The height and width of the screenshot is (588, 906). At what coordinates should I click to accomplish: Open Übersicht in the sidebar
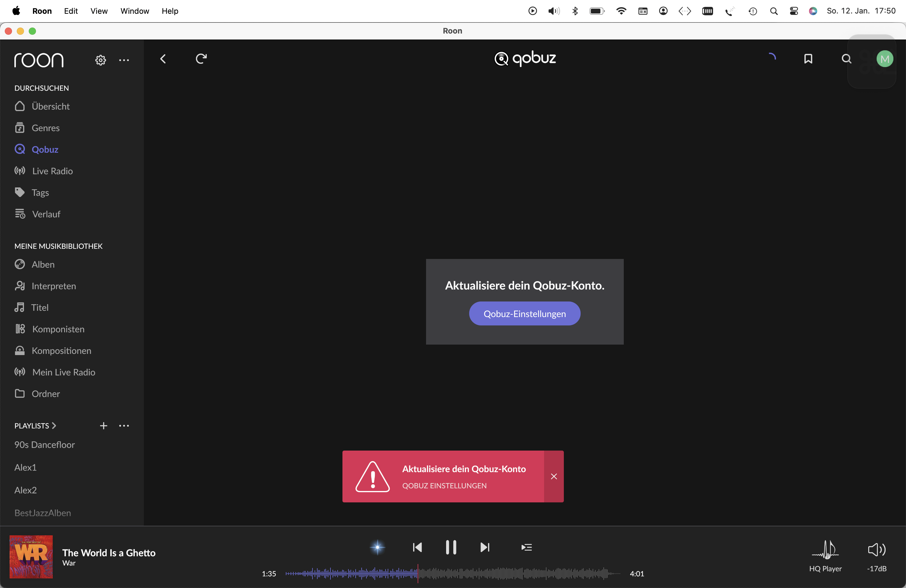point(42,106)
